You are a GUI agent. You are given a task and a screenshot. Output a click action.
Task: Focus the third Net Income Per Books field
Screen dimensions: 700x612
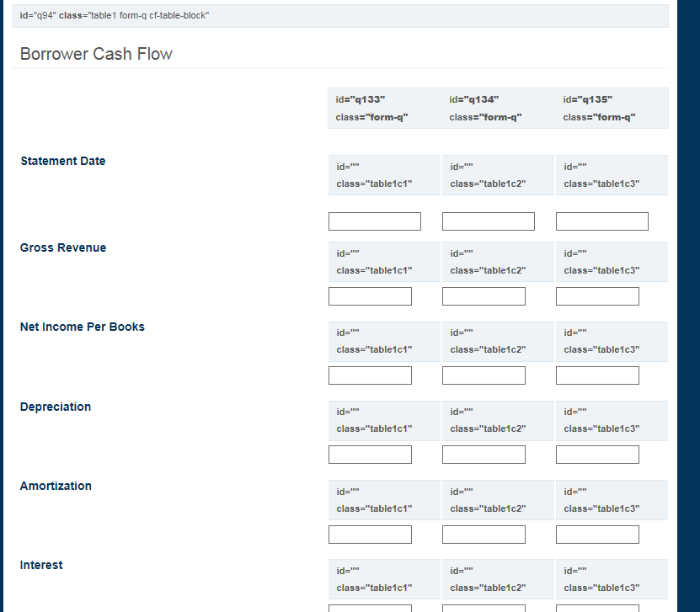tap(597, 375)
